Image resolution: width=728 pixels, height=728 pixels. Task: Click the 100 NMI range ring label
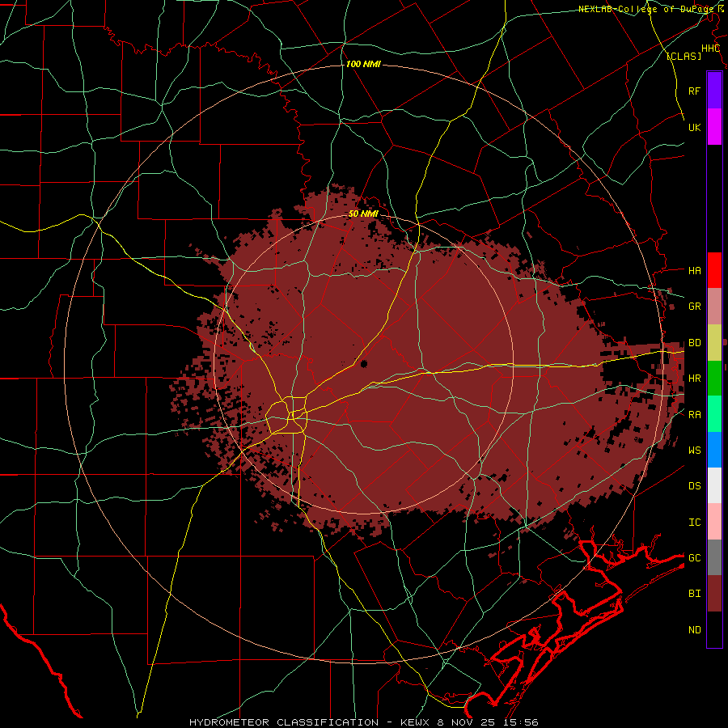[363, 64]
